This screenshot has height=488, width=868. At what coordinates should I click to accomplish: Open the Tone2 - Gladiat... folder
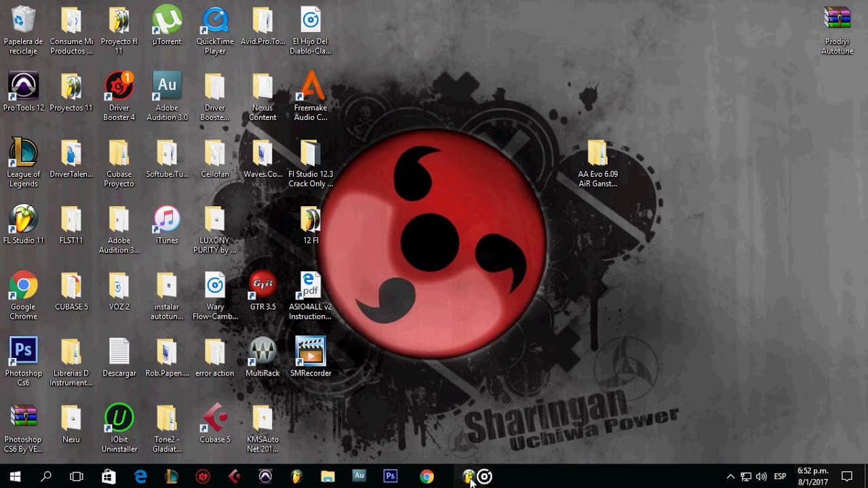(x=167, y=429)
